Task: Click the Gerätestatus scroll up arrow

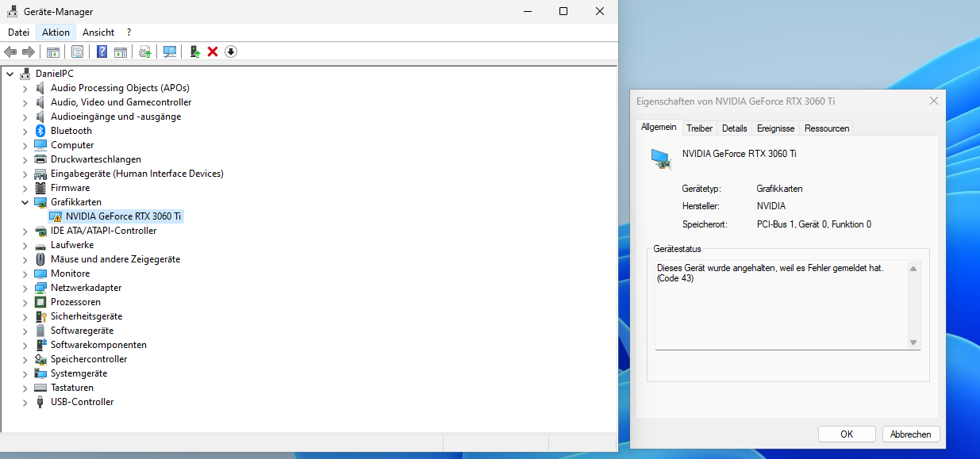Action: 913,270
